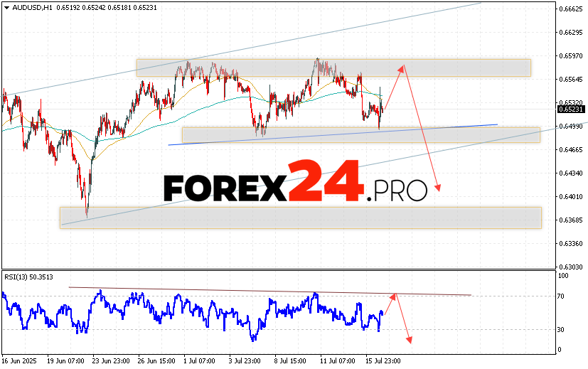Click the 16 Jun 2025 date label
588x369 pixels.
coord(19,360)
